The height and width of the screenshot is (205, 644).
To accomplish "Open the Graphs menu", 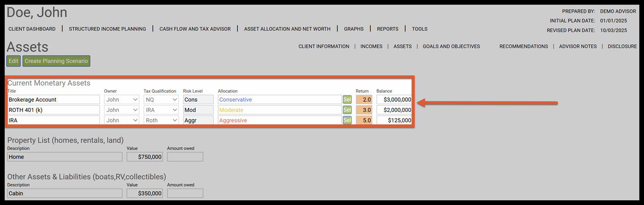I will coord(354,29).
